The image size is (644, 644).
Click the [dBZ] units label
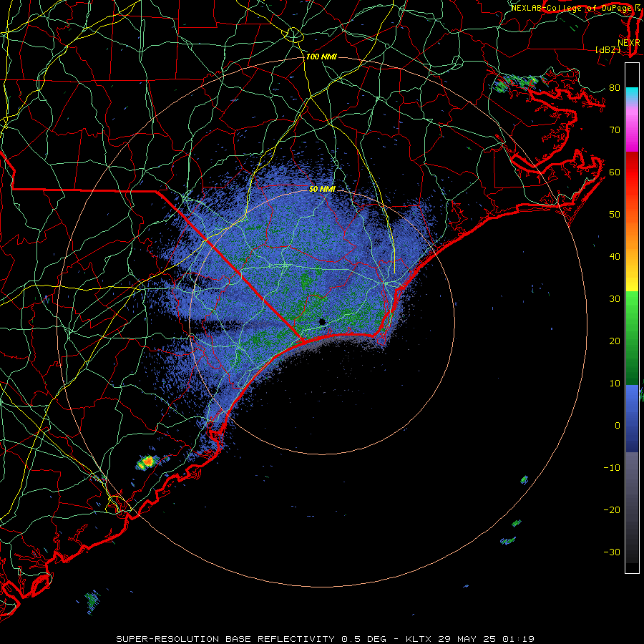(608, 50)
